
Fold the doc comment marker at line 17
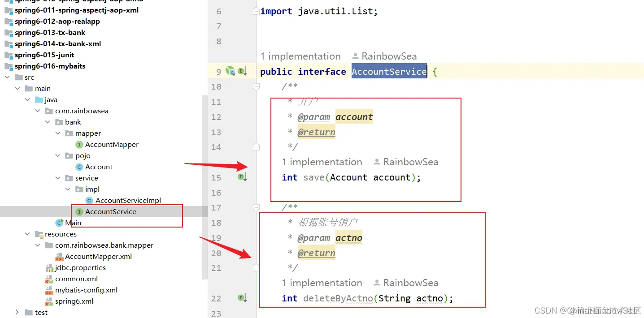pos(256,207)
